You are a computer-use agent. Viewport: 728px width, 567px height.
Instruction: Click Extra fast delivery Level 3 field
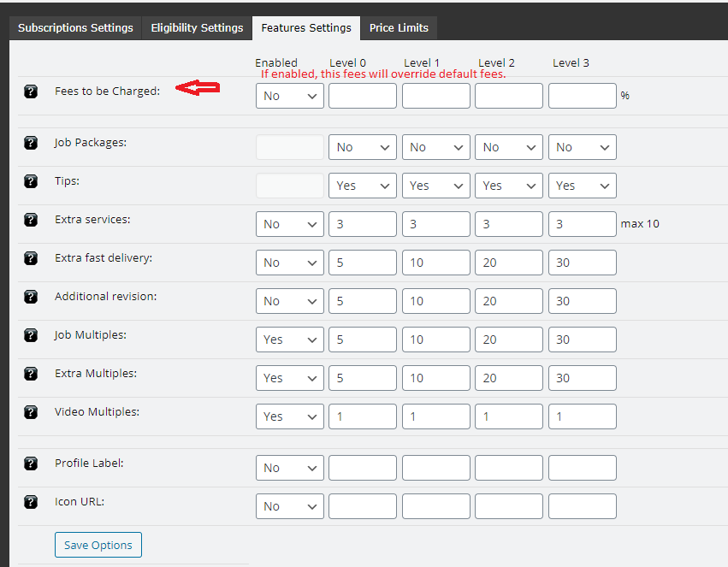583,263
